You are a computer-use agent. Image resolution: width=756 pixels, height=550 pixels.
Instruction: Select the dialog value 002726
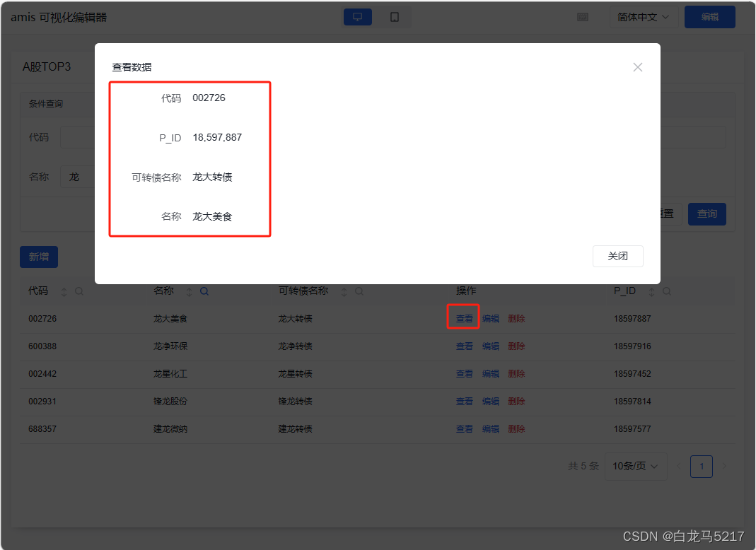coord(209,98)
